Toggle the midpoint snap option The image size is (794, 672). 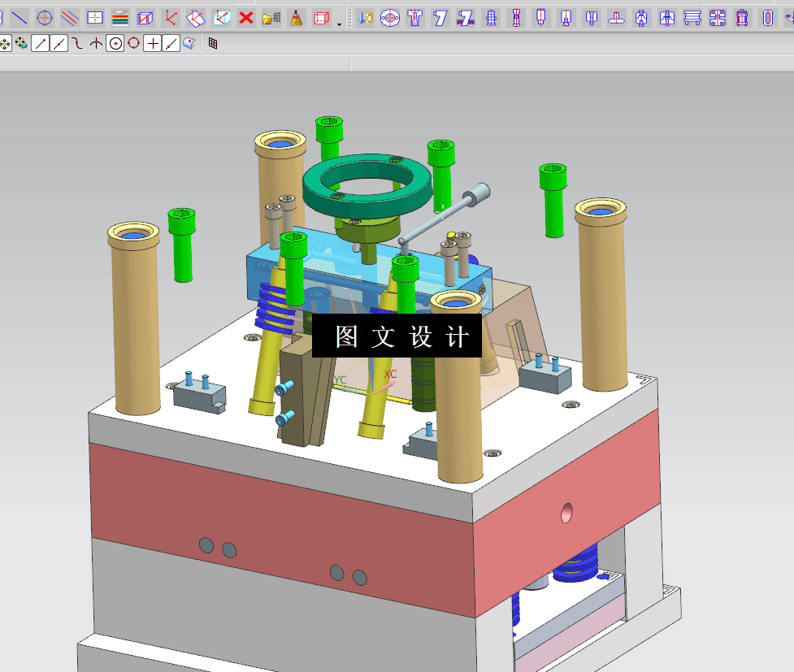click(x=59, y=44)
